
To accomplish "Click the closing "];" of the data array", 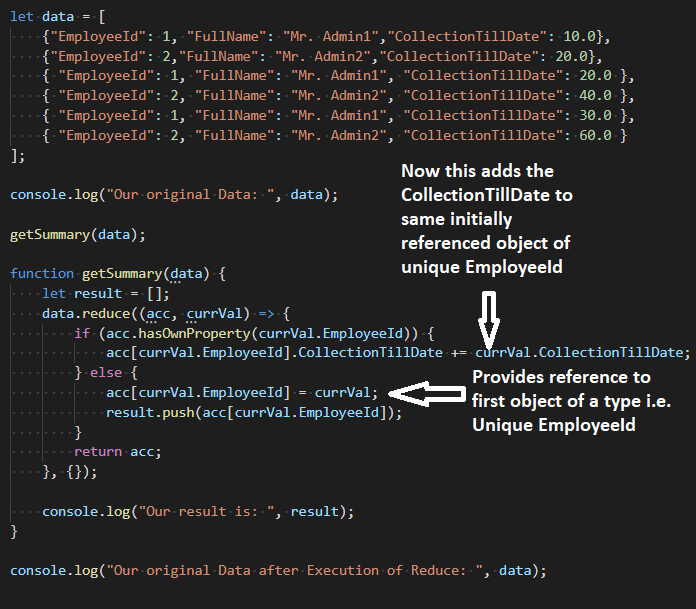I will tap(18, 156).
